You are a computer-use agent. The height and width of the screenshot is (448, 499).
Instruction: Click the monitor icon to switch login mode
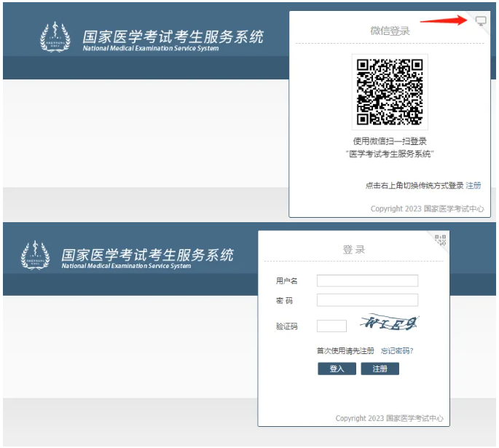[x=481, y=21]
